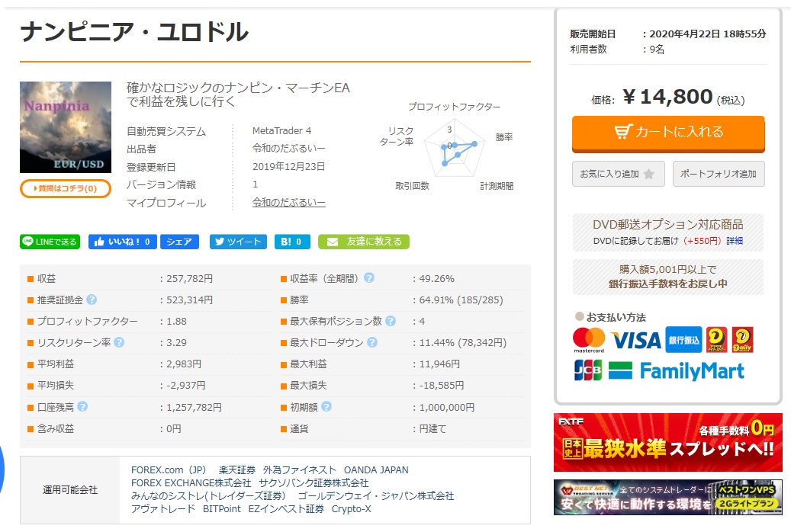The height and width of the screenshot is (532, 791).
Task: Click the VISA payment logo
Action: pyautogui.click(x=635, y=341)
